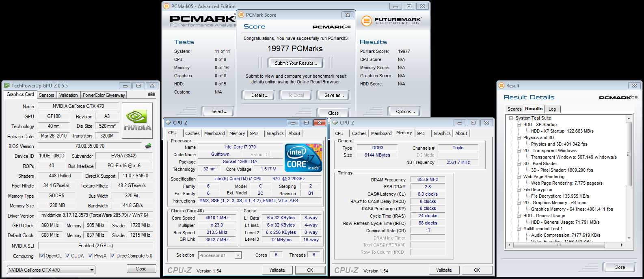The width and height of the screenshot is (644, 279).
Task: Click the To Excel button in PCMark Score
Action: coord(296,95)
